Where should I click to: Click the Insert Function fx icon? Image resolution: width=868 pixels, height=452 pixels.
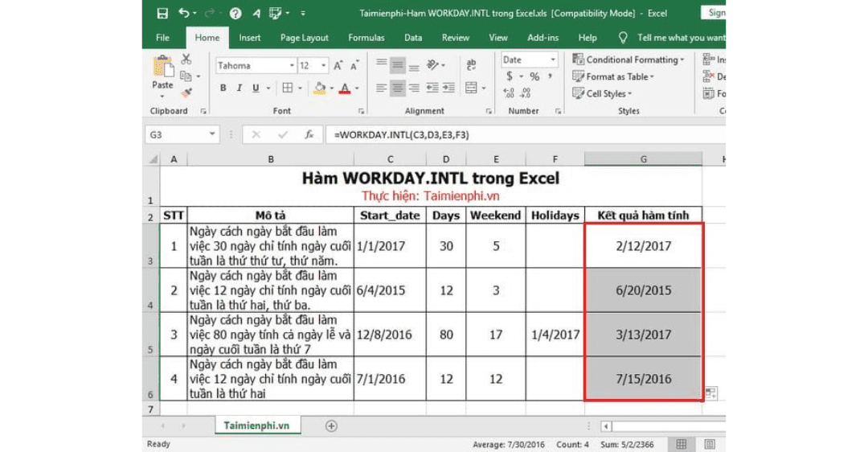coord(309,135)
